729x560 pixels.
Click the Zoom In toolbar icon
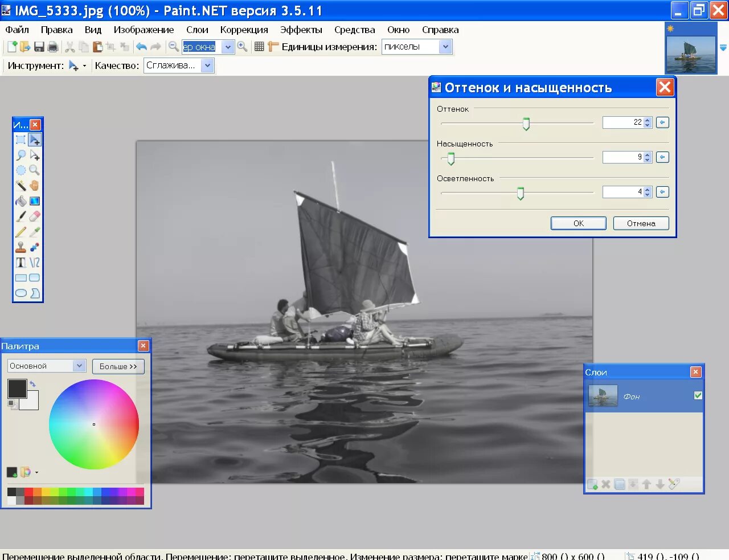(242, 47)
